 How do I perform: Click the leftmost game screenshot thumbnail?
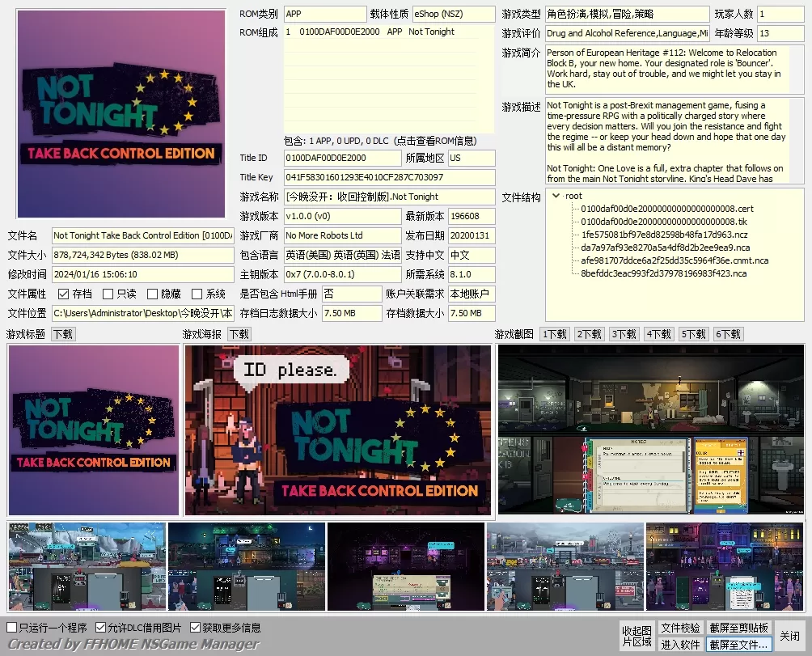coord(86,566)
